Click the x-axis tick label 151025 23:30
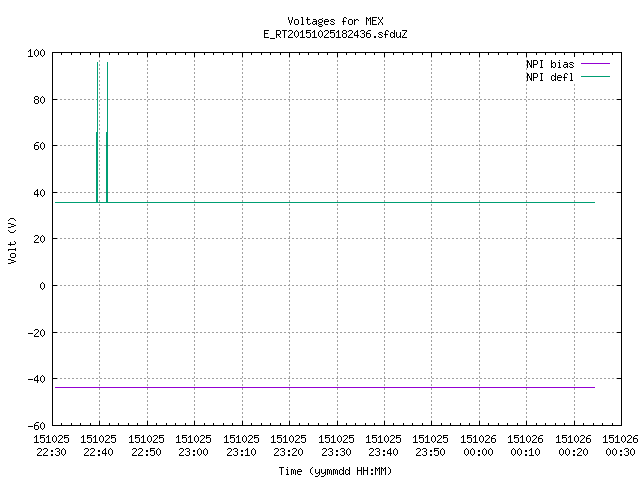The width and height of the screenshot is (640, 480). tap(336, 445)
